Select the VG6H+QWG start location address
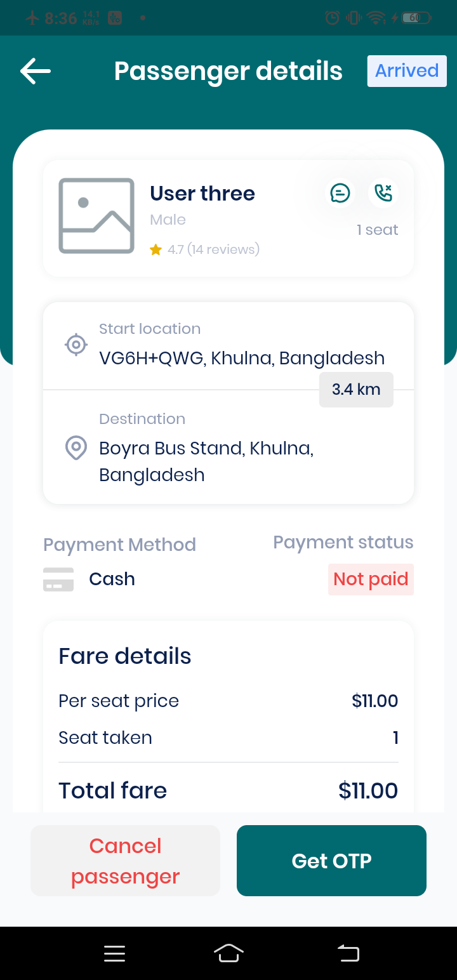The width and height of the screenshot is (457, 980). 242,358
